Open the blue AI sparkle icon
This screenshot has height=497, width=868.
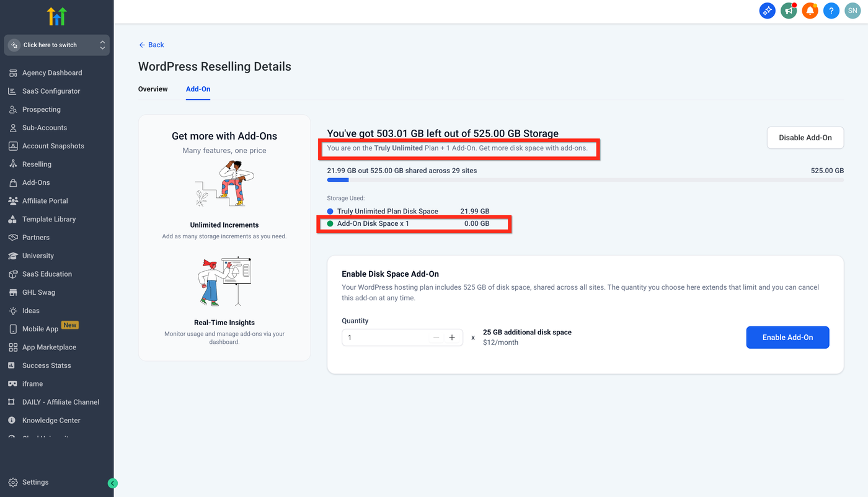click(768, 11)
